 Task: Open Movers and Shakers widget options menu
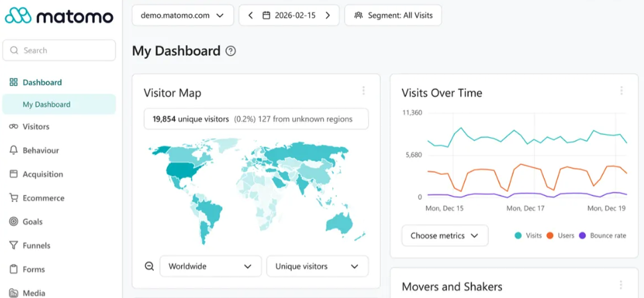pyautogui.click(x=621, y=285)
